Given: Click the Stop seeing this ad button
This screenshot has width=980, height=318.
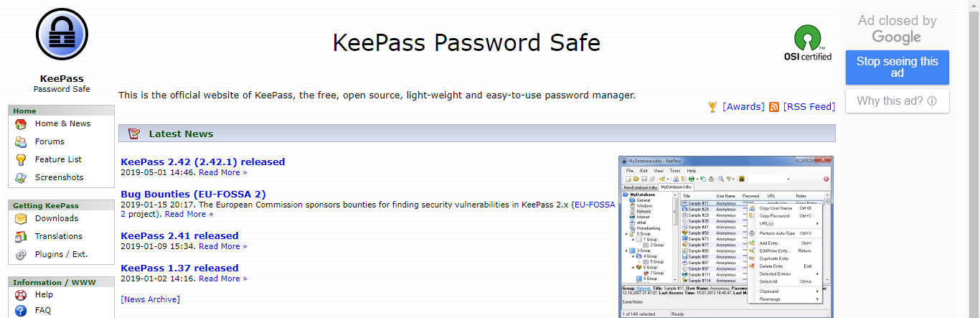Looking at the screenshot, I should pos(897,67).
